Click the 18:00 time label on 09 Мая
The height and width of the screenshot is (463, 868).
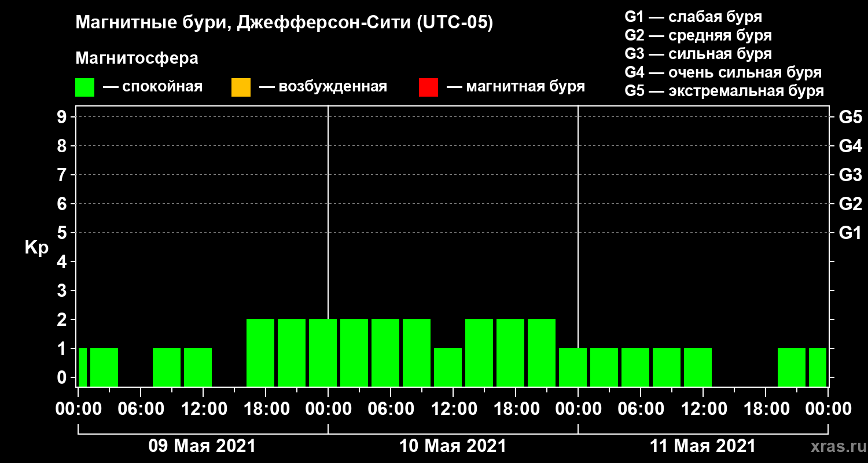click(266, 409)
